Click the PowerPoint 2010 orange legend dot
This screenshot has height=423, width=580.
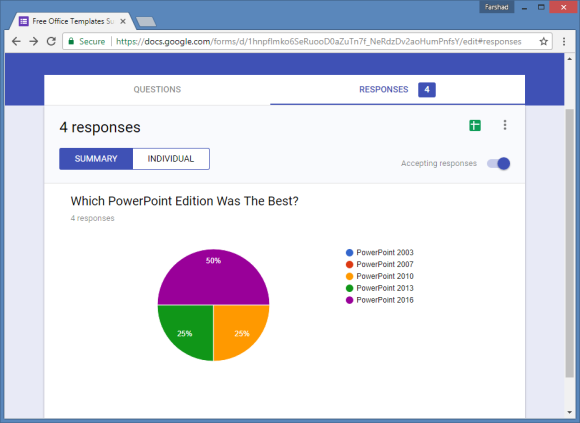pyautogui.click(x=350, y=276)
